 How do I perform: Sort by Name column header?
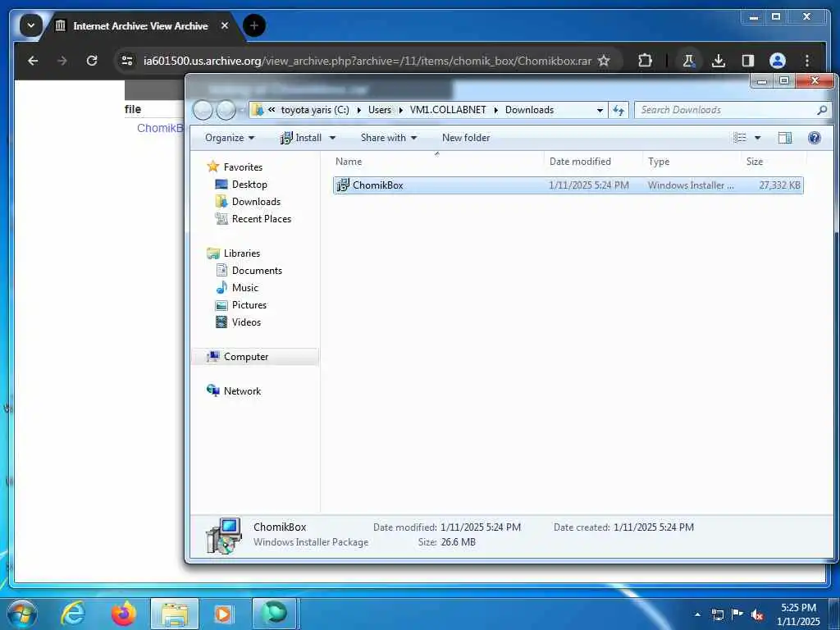[437, 162]
